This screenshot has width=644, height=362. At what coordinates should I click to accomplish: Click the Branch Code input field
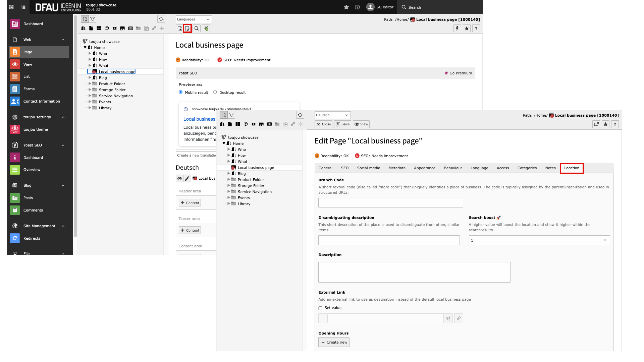390,202
